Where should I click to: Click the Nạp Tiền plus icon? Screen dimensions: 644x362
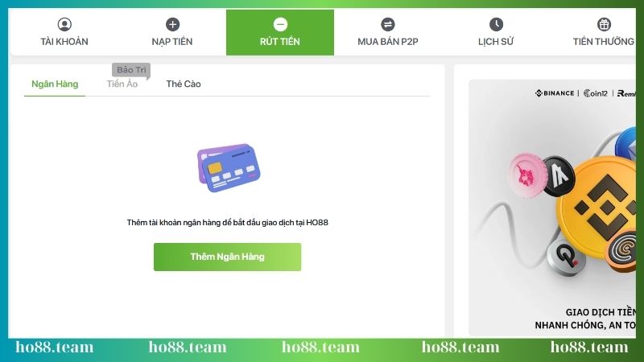tap(172, 24)
